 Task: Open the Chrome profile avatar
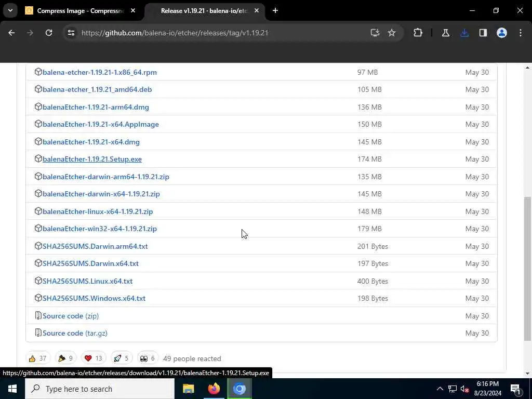[502, 33]
